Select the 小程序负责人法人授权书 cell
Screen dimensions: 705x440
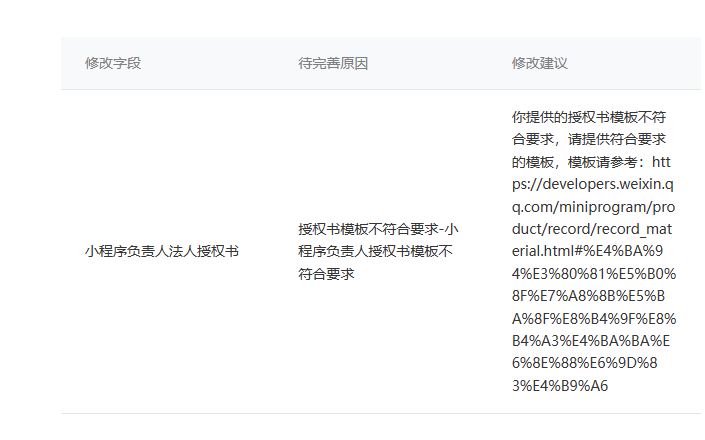tap(162, 251)
